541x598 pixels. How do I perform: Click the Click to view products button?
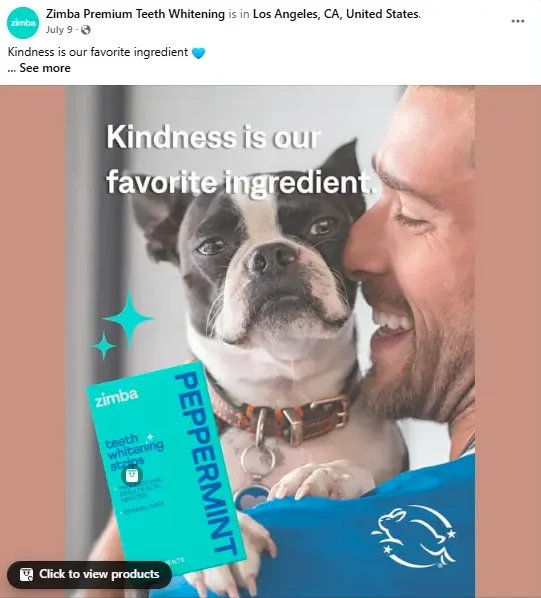pyautogui.click(x=90, y=574)
